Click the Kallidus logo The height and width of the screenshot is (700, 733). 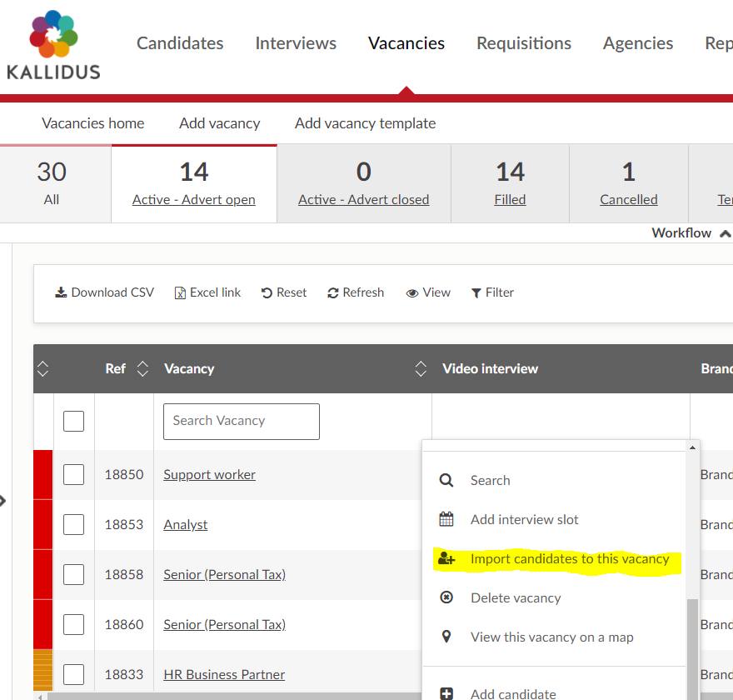point(53,46)
